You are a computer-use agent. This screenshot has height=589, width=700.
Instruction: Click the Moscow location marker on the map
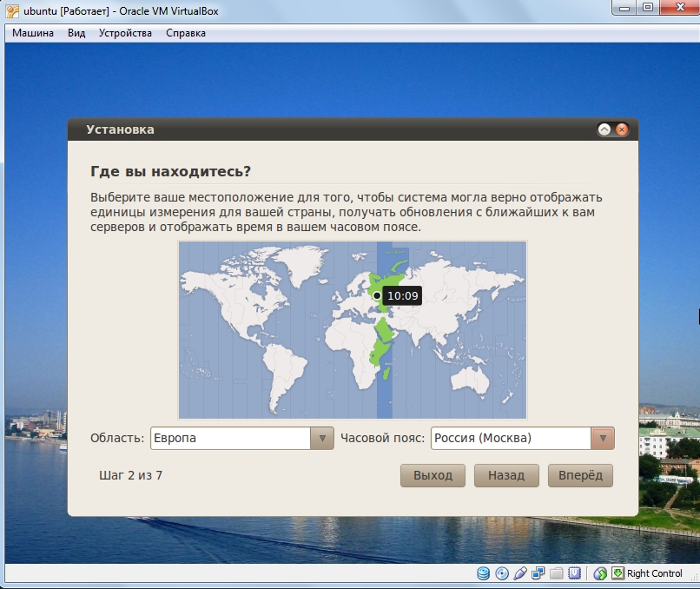377,295
